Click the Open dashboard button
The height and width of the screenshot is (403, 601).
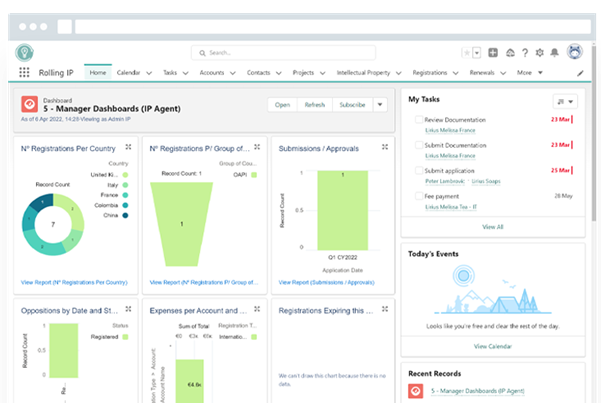282,105
